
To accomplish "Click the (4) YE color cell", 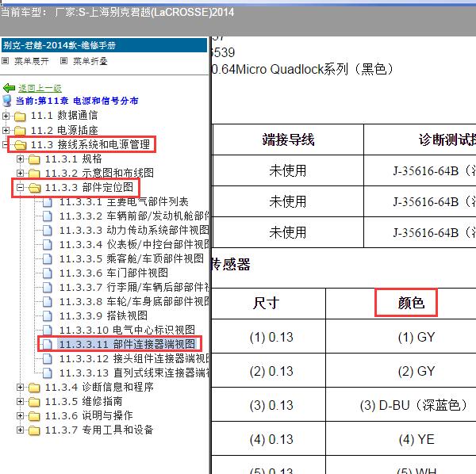I will click(416, 439).
